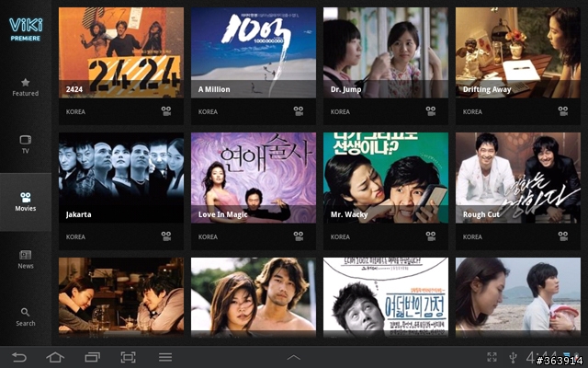Tap the Viki Premiere logo
The image size is (588, 368).
(26, 29)
